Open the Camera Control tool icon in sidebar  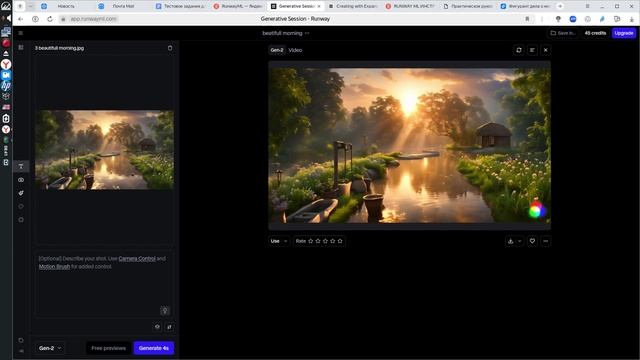click(x=21, y=180)
